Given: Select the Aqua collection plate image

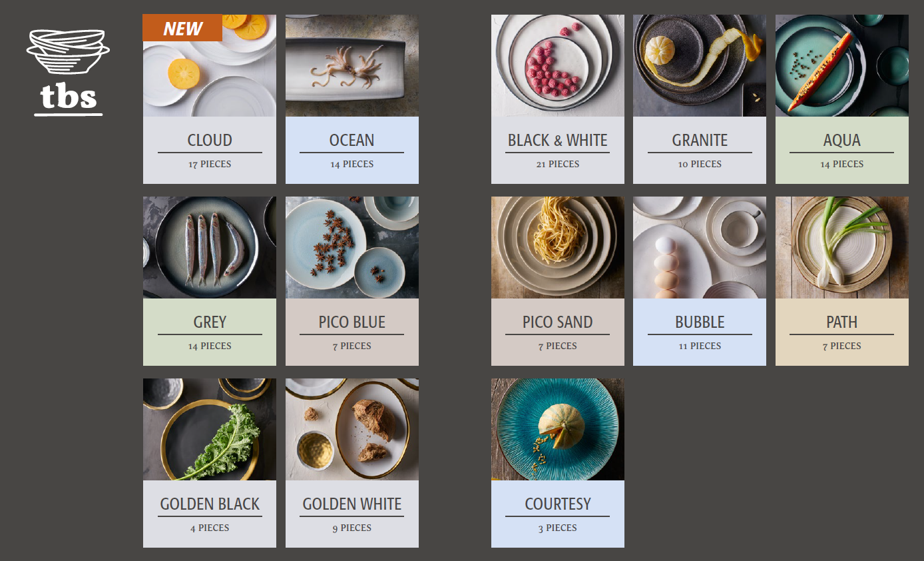Looking at the screenshot, I should pyautogui.click(x=842, y=66).
